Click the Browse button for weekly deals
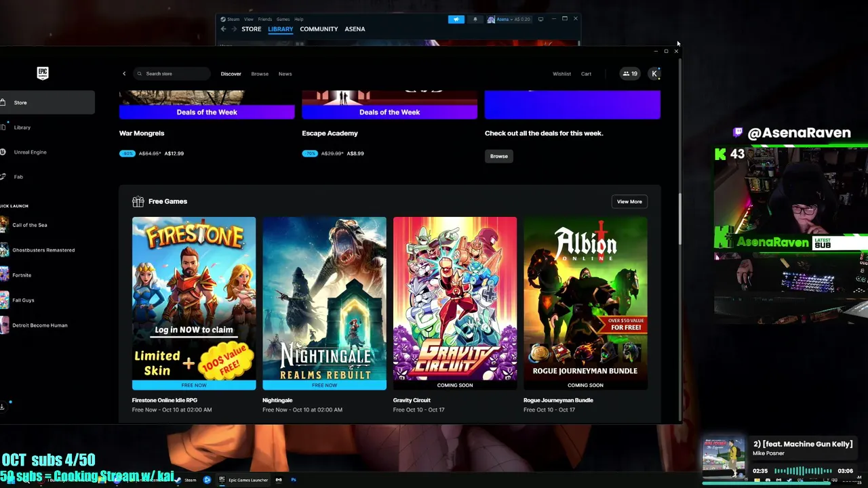Screen dimensions: 868x488 498,156
